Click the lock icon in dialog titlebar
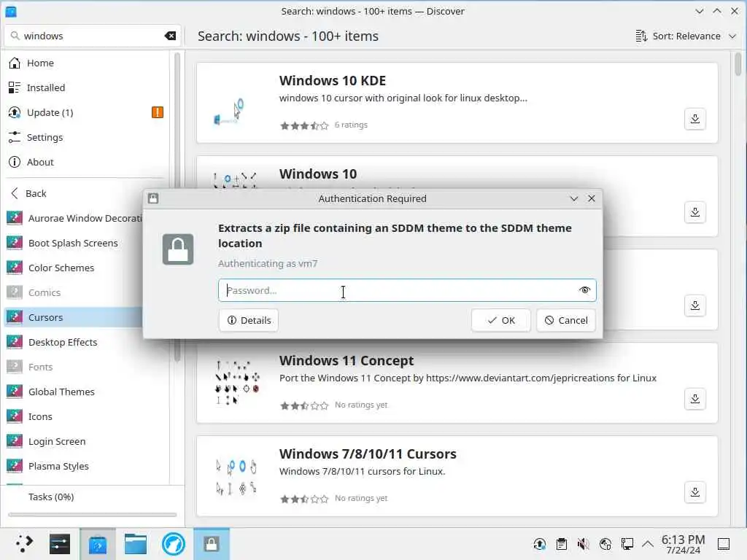747x560 pixels. [153, 198]
